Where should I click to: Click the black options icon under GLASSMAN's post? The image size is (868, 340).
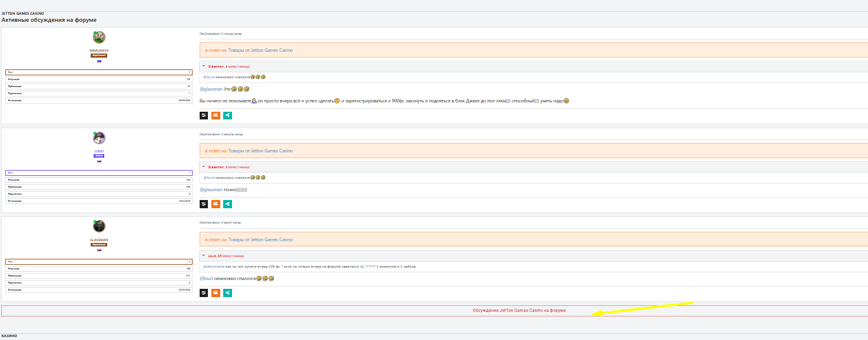[204, 293]
